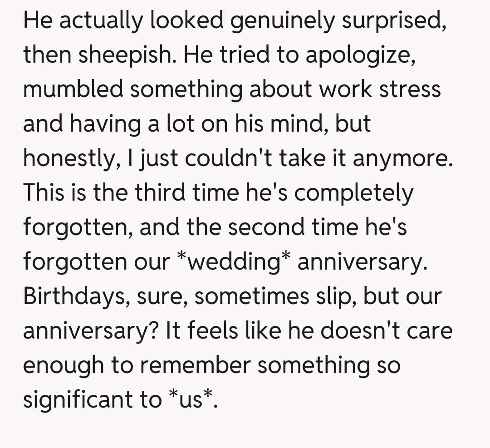
Task: Select the word "apologize"
Action: click(x=359, y=55)
